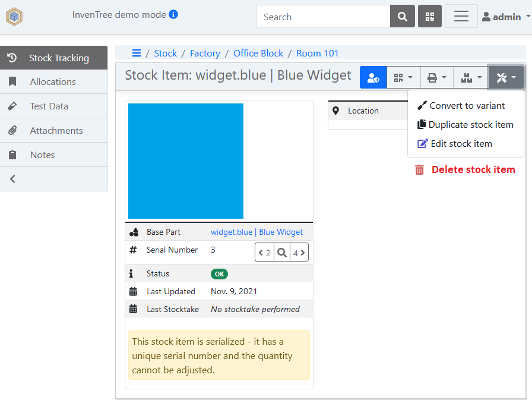Image resolution: width=532 pixels, height=403 pixels.
Task: Click the green OK status badge
Action: (219, 274)
